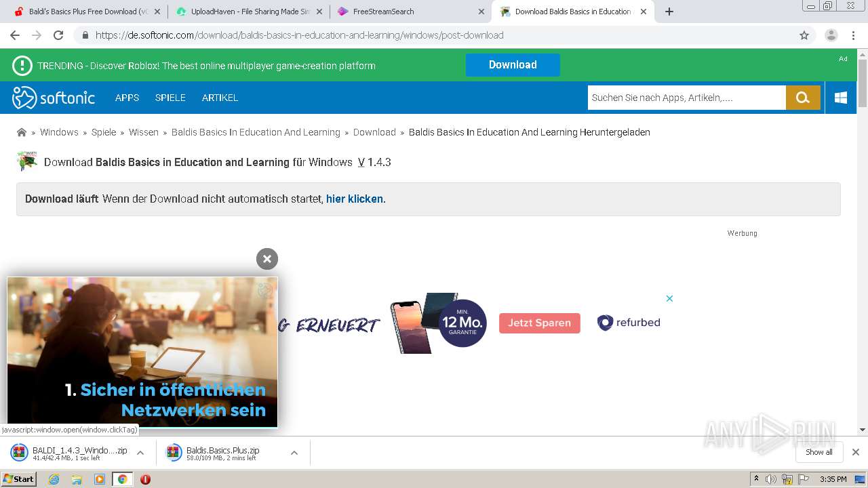The width and height of the screenshot is (868, 488).
Task: Click the 'hier klicken' link
Action: [355, 199]
